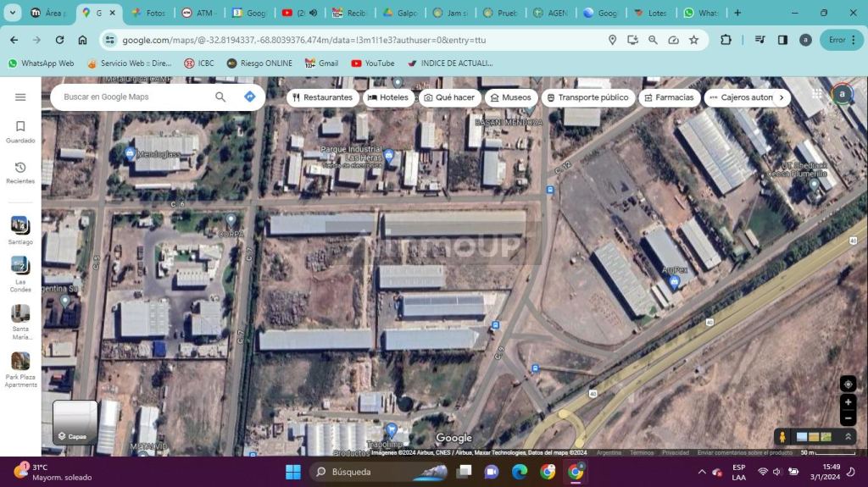
Task: Open the Google Maps hamburger menu
Action: click(20, 97)
